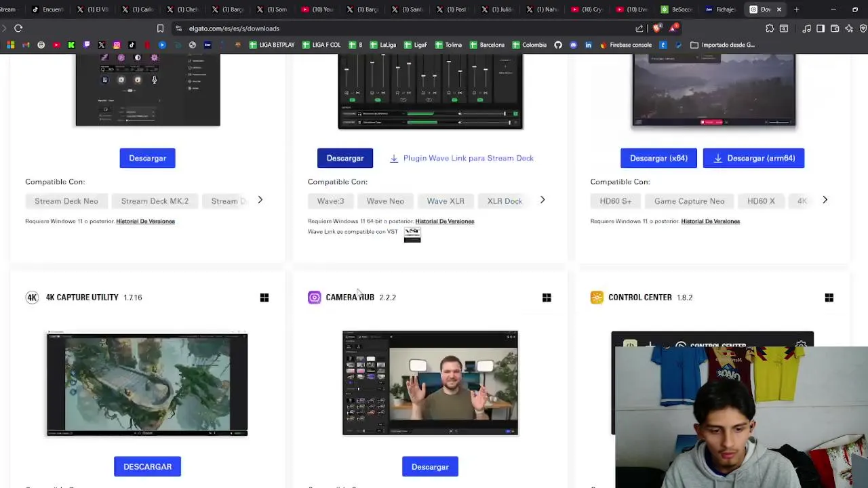Switch to the (1) Post X tab
This screenshot has width=868, height=488.
click(x=452, y=9)
